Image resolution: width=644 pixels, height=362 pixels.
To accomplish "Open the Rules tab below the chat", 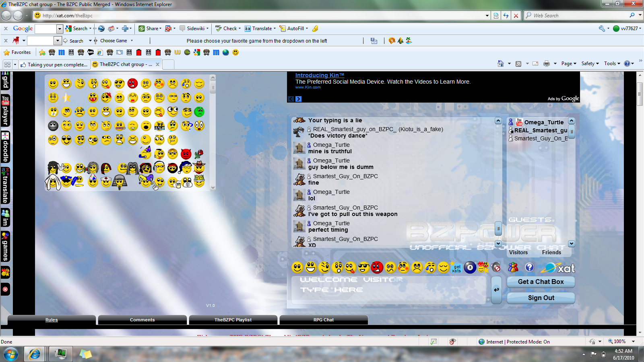I will (x=52, y=320).
